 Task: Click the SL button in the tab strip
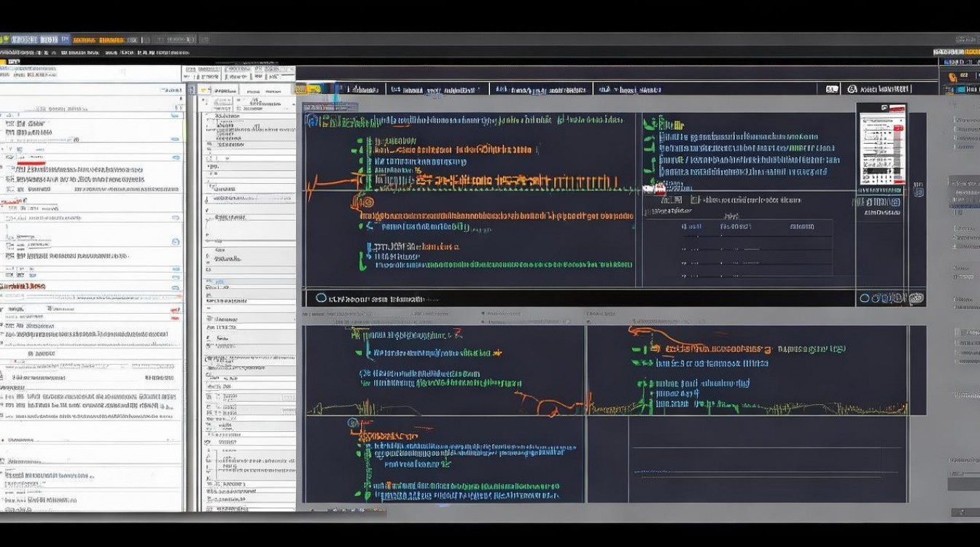tap(831, 89)
